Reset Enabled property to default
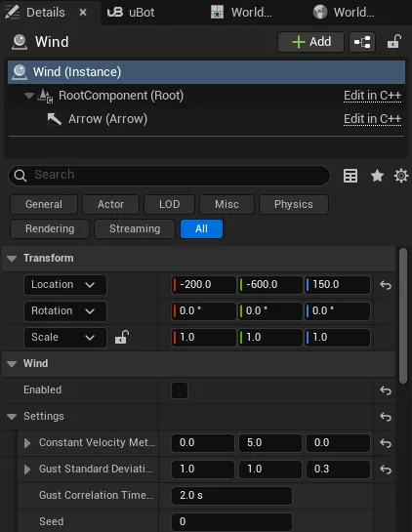The height and width of the screenshot is (532, 412). (x=386, y=390)
